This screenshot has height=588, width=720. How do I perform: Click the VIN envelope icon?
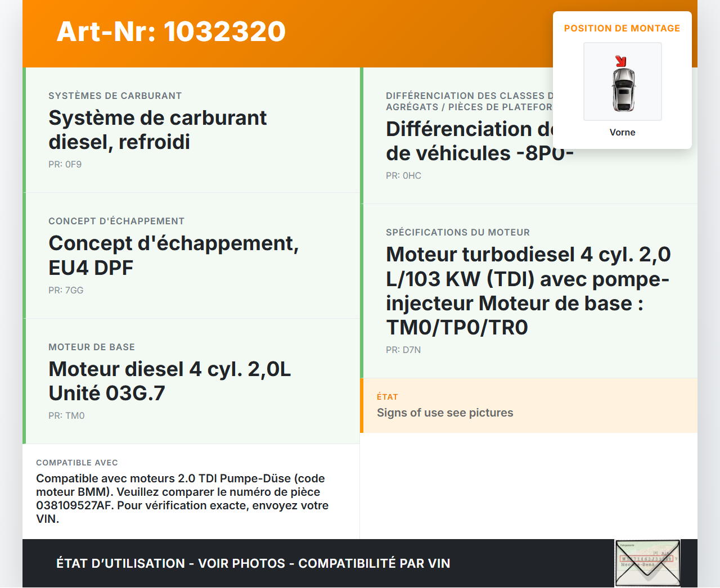point(647,563)
